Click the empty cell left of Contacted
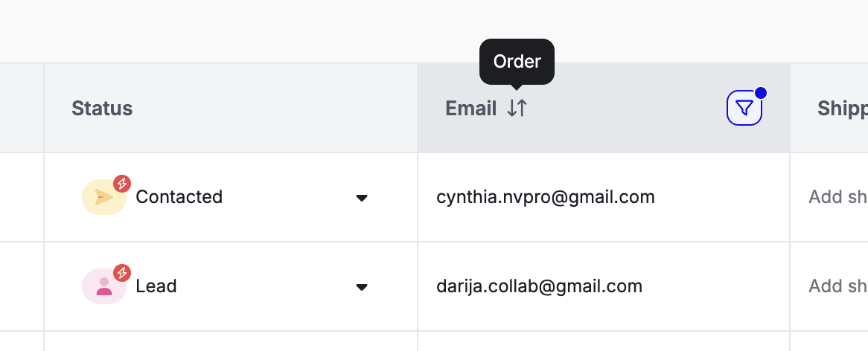This screenshot has width=868, height=351. (x=22, y=197)
